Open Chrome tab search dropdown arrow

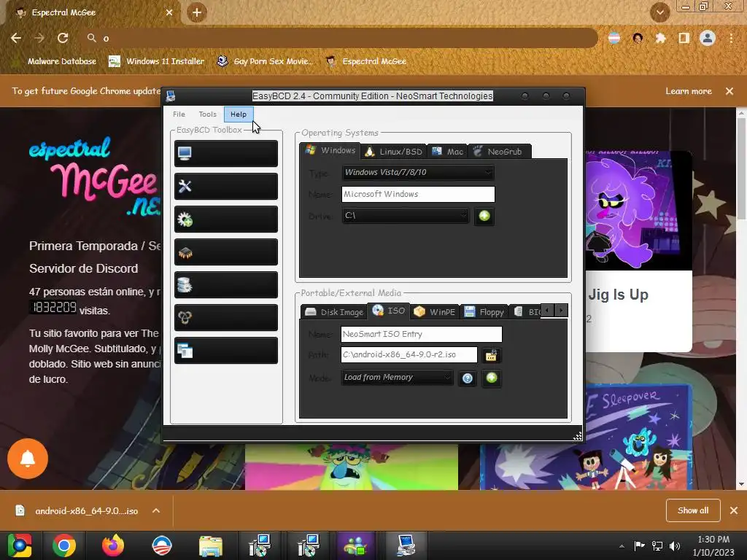point(660,13)
